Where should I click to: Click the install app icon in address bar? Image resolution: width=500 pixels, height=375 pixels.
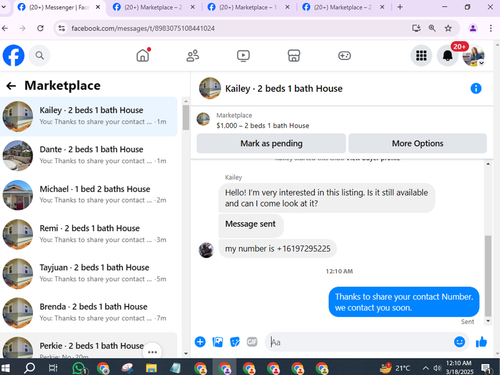tap(416, 28)
